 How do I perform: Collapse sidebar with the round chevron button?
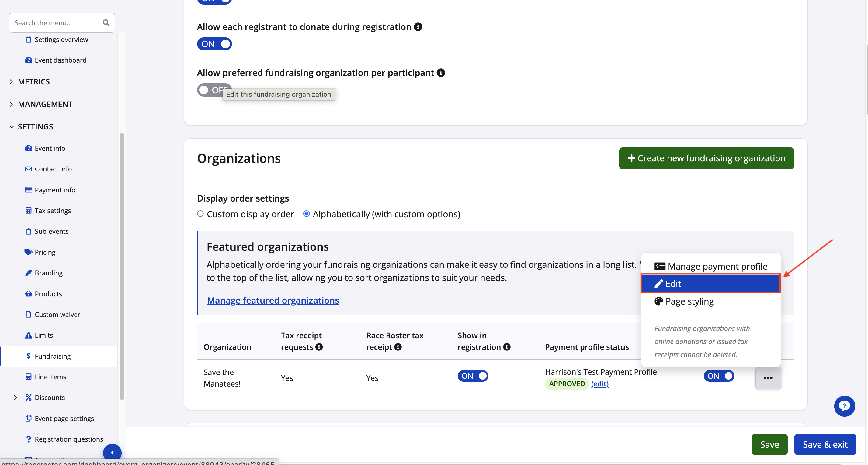[x=112, y=453]
